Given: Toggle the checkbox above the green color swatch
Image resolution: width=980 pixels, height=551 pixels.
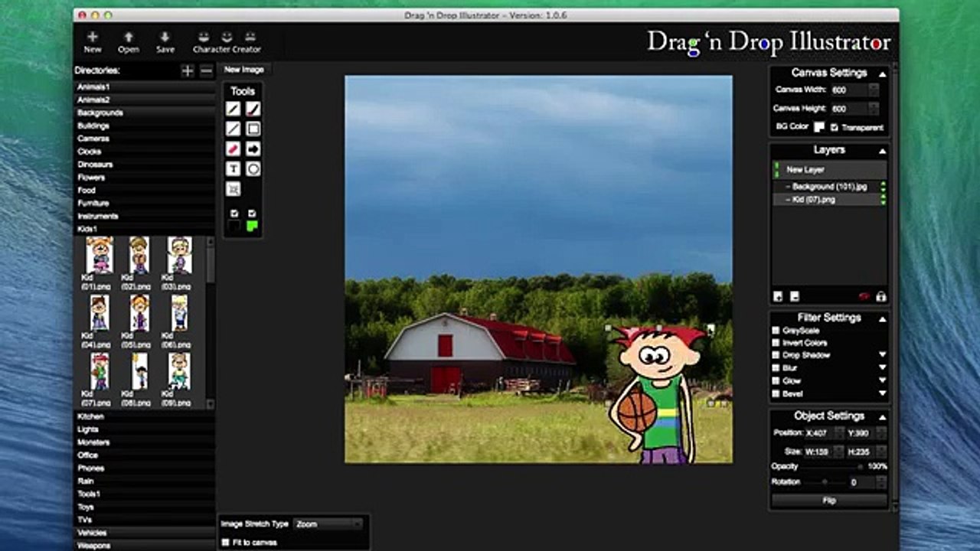Looking at the screenshot, I should coord(253,214).
